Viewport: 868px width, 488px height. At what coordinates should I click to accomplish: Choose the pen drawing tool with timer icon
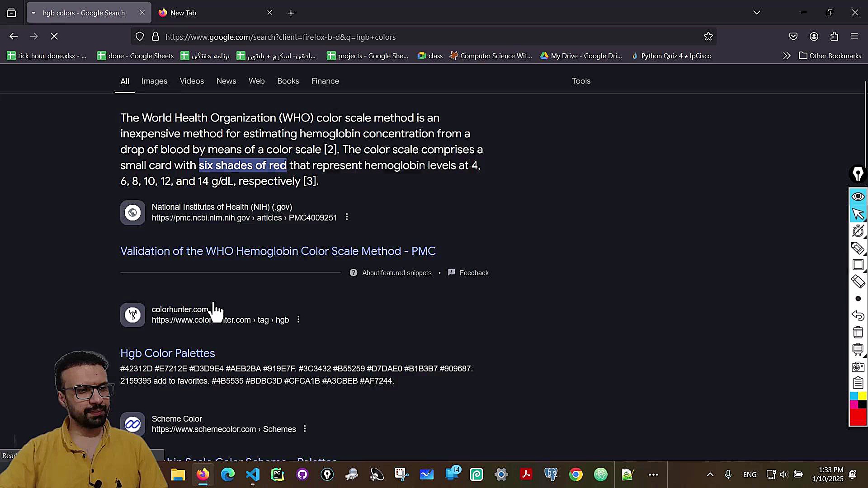858,231
